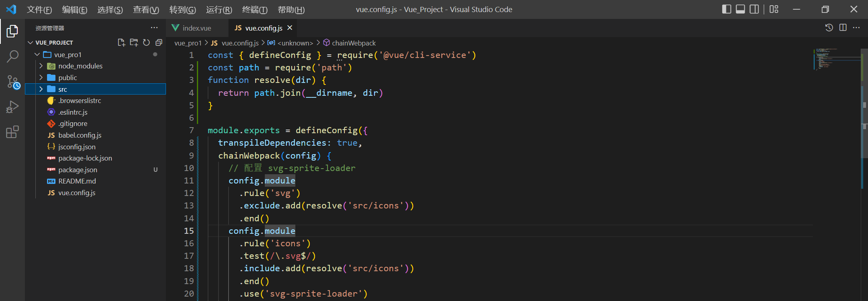The height and width of the screenshot is (301, 868).
Task: Open customize layout options
Action: (774, 9)
